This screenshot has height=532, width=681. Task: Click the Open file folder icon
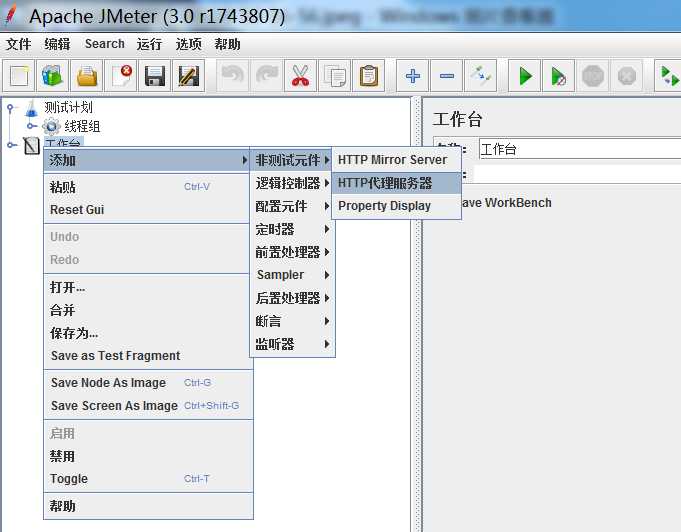pos(87,76)
